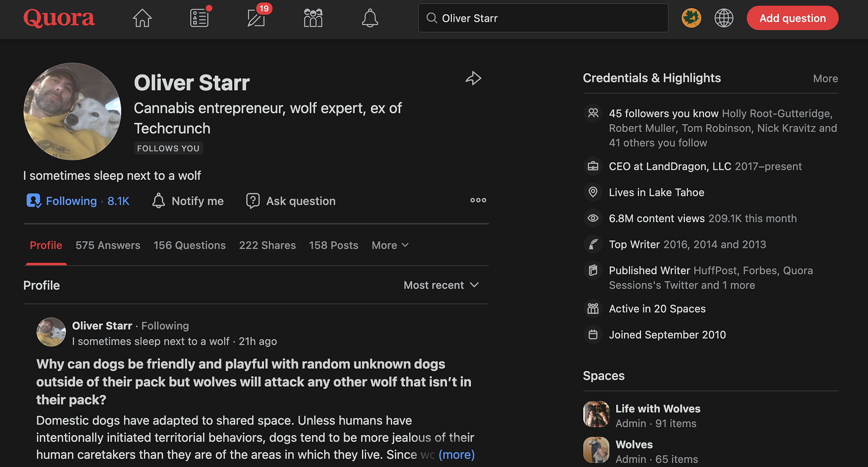This screenshot has width=868, height=467.
Task: Click the calendar icon by Joined date
Action: pos(593,335)
